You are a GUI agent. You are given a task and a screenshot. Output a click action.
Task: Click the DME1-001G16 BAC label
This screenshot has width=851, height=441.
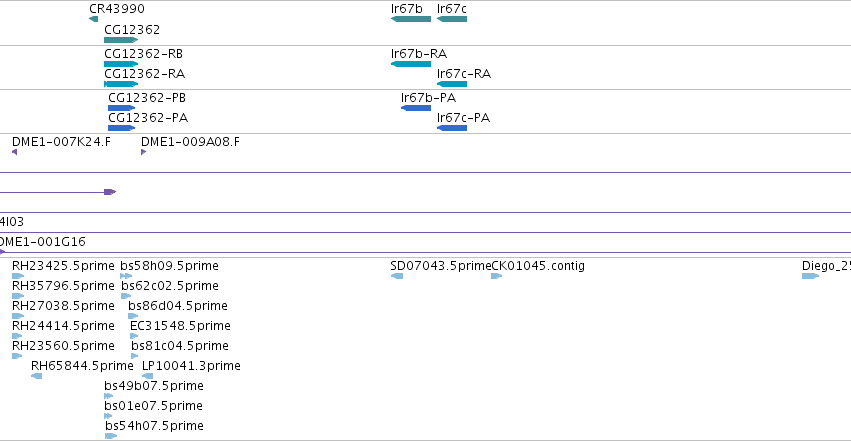point(43,241)
